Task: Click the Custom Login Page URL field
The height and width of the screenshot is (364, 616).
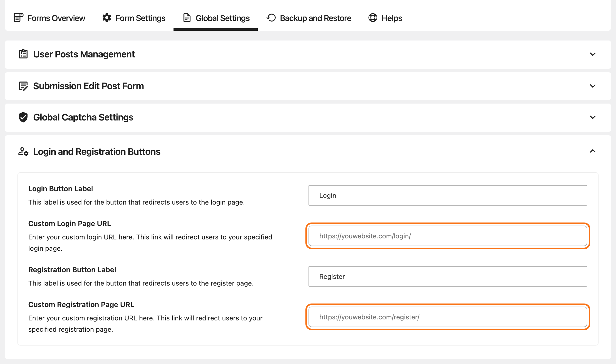Action: pyautogui.click(x=448, y=236)
